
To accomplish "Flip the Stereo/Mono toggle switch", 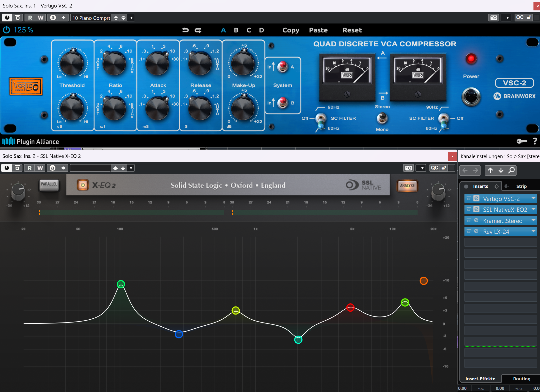I will tap(382, 118).
